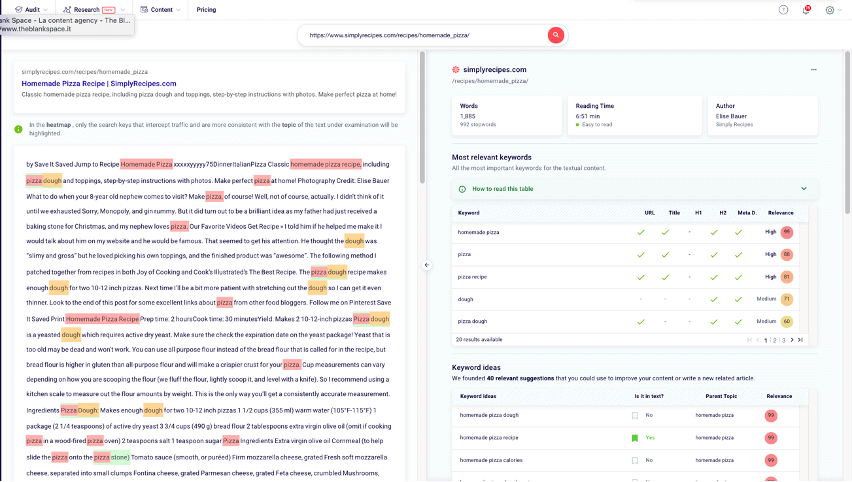This screenshot has height=482, width=852.
Task: Click the H2 checkmark in the dough row
Action: tap(714, 299)
